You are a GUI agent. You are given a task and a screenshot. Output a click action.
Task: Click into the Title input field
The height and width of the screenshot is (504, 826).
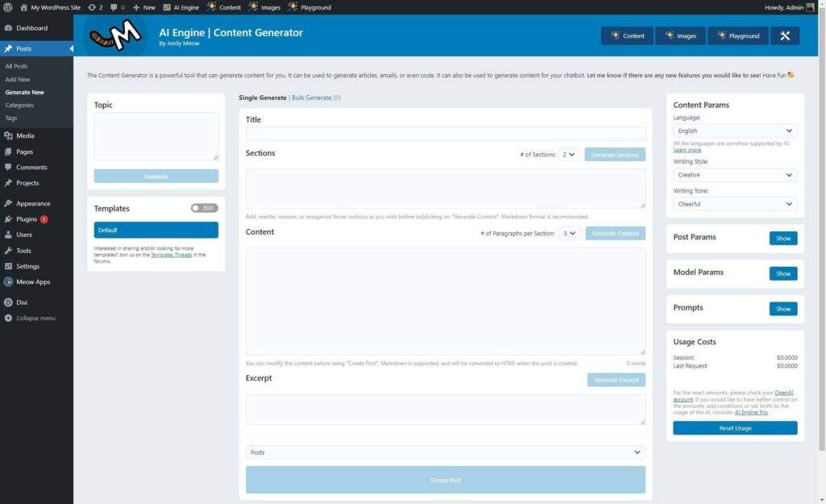point(445,134)
